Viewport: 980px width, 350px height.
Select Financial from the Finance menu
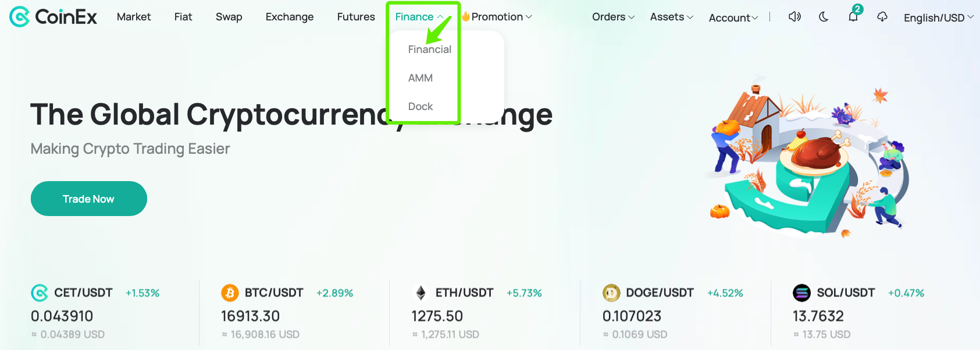429,49
